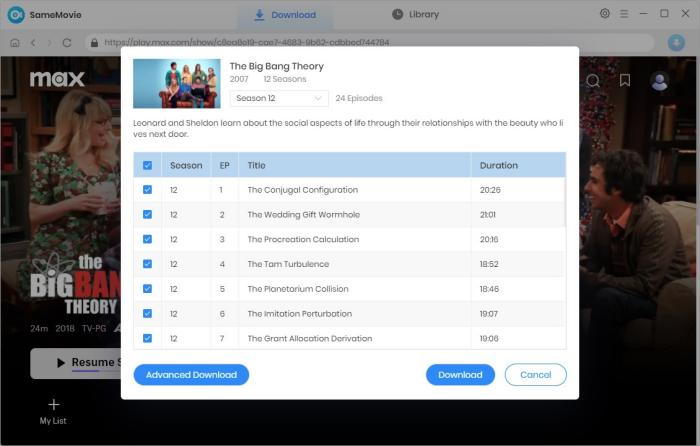
Task: Click the browser home icon
Action: click(x=14, y=43)
